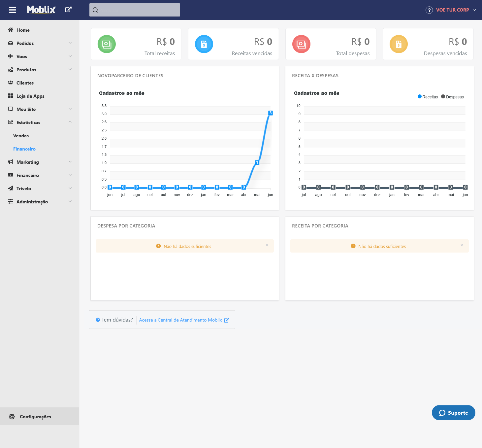Hide the Trivelo section in the sidebar
The image size is (482, 448).
(70, 188)
